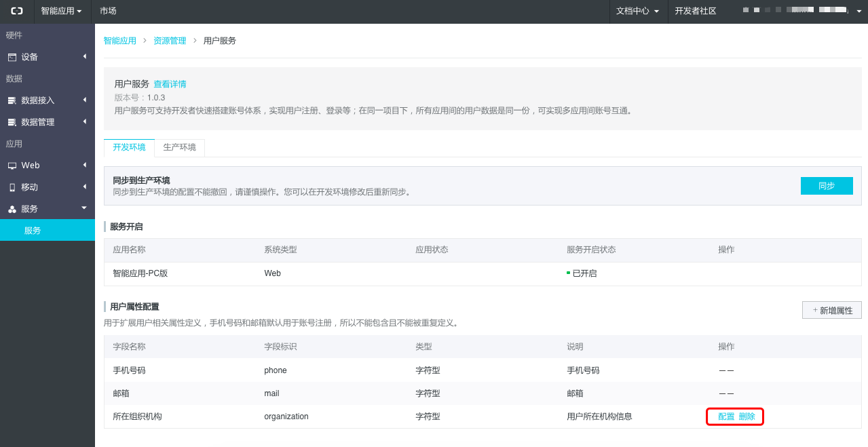Open the 查看详情 link
This screenshot has width=868, height=447.
pos(170,84)
